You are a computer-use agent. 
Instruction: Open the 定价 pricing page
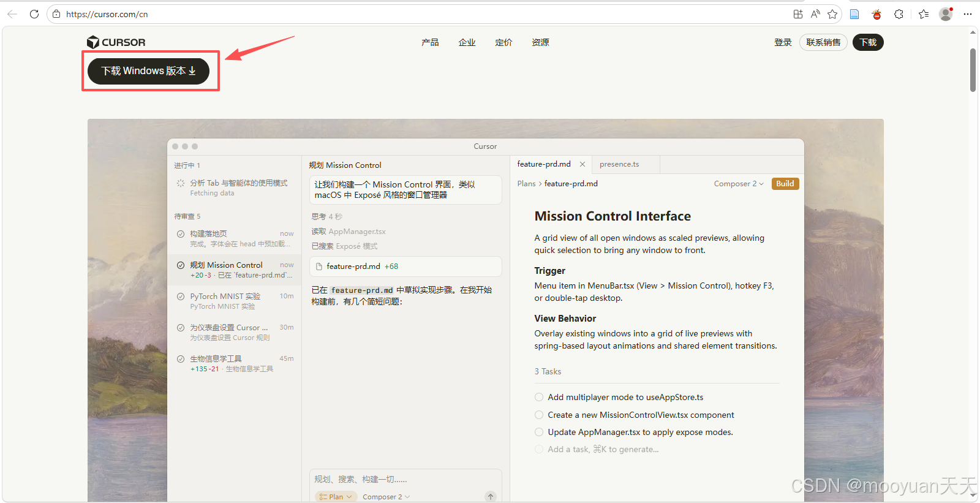coord(503,42)
